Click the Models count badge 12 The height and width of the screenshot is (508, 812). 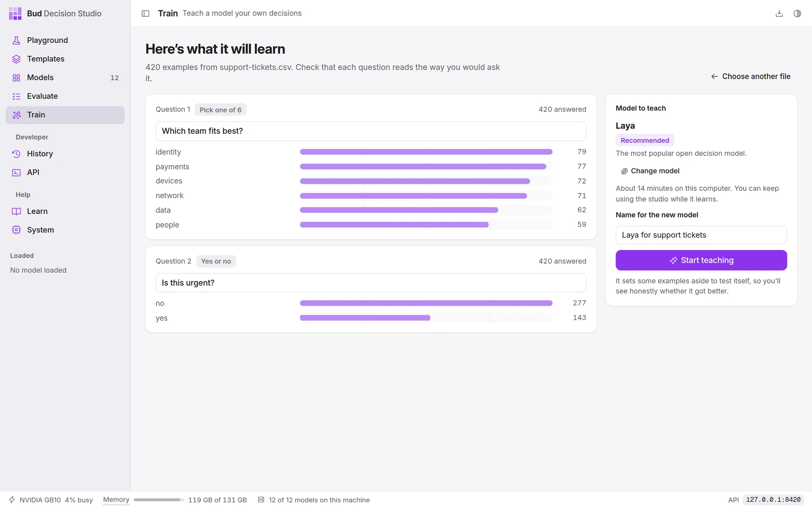[114, 78]
